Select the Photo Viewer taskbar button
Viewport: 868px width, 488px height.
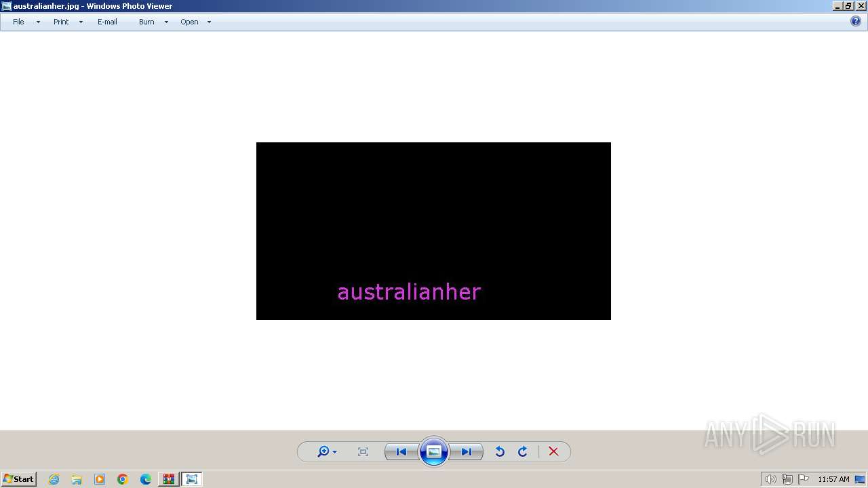pyautogui.click(x=192, y=479)
